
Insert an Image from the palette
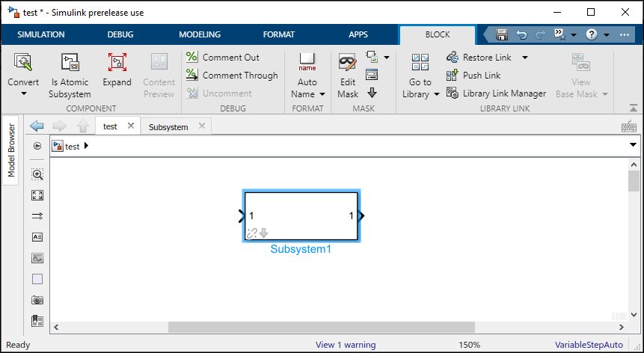pos(37,258)
